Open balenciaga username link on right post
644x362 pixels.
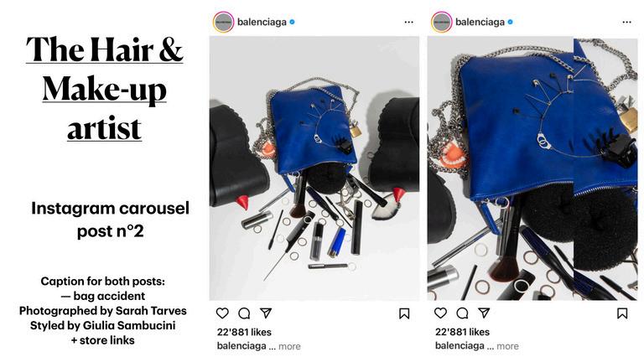pyautogui.click(x=480, y=22)
